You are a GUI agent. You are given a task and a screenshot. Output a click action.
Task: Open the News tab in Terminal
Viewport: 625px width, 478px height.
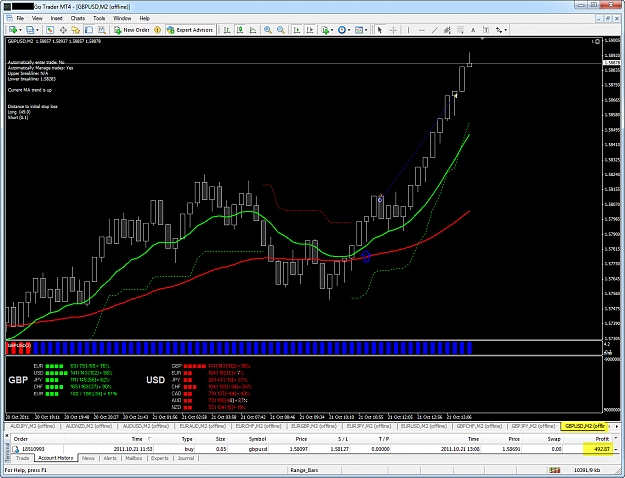coord(88,458)
